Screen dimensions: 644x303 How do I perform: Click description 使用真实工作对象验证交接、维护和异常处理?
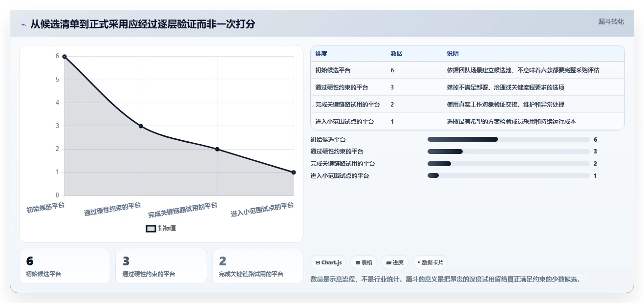click(505, 105)
